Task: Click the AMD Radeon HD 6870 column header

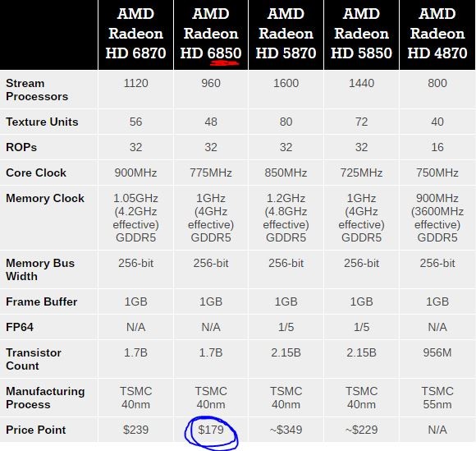Action: (135, 34)
